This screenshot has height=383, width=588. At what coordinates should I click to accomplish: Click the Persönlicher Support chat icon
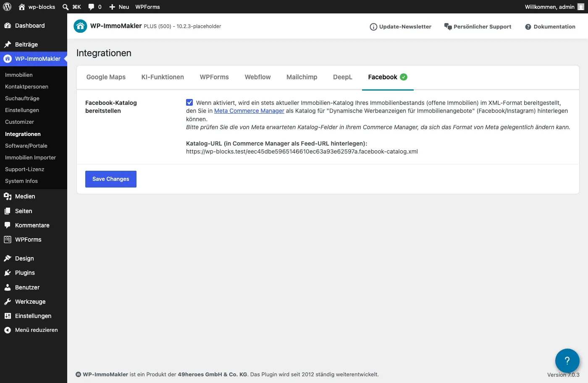pos(448,26)
